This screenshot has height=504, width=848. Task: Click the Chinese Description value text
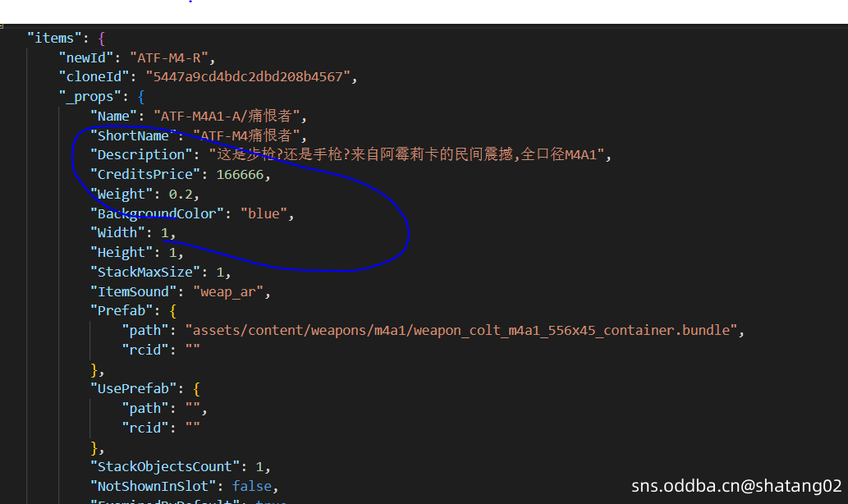click(x=409, y=155)
